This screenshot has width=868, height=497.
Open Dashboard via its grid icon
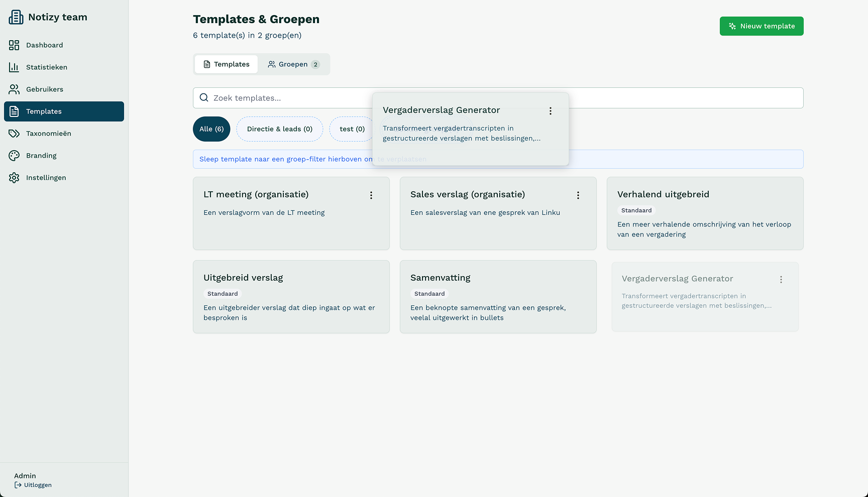(x=14, y=45)
